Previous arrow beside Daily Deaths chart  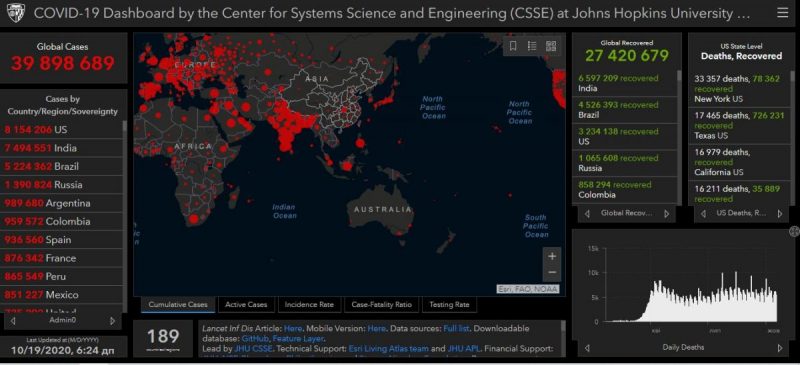(x=587, y=348)
